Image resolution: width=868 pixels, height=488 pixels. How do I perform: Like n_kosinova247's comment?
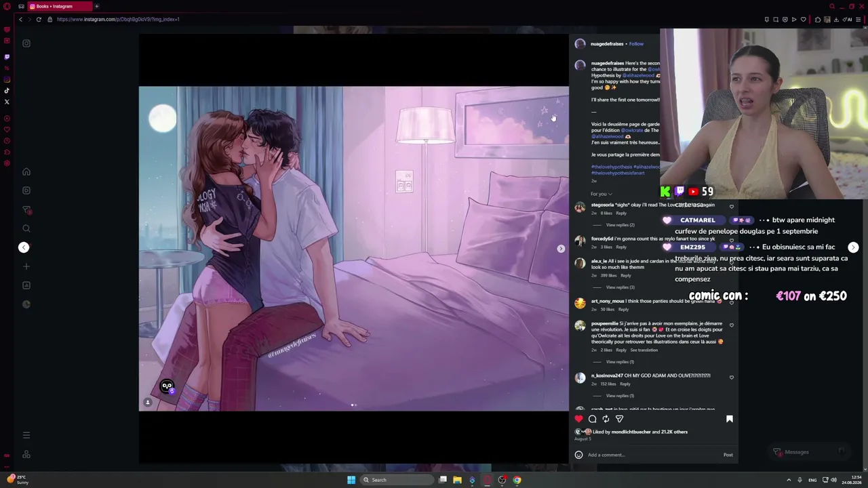[731, 377]
